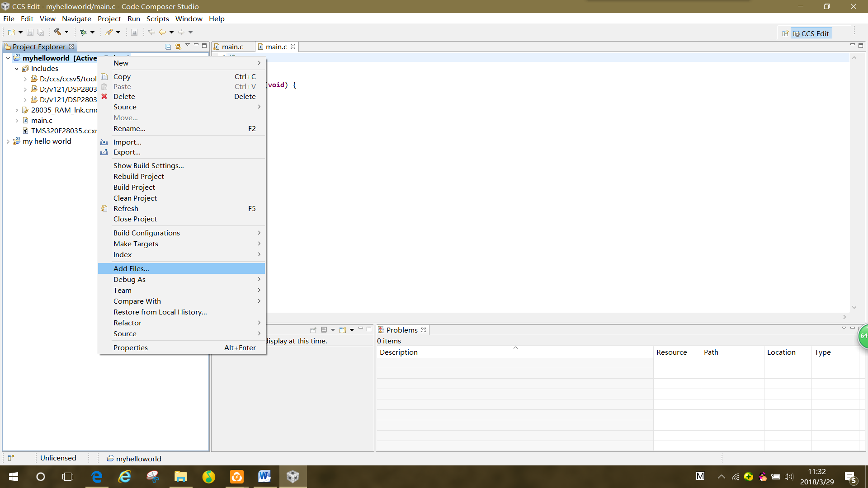
Task: Click the Rebuild Project menu item
Action: coord(138,176)
